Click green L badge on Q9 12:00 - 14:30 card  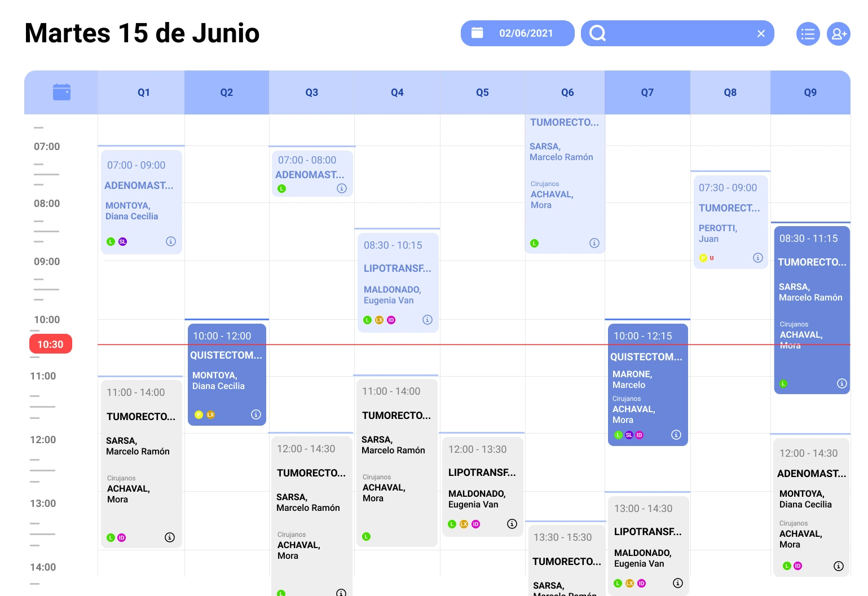787,566
